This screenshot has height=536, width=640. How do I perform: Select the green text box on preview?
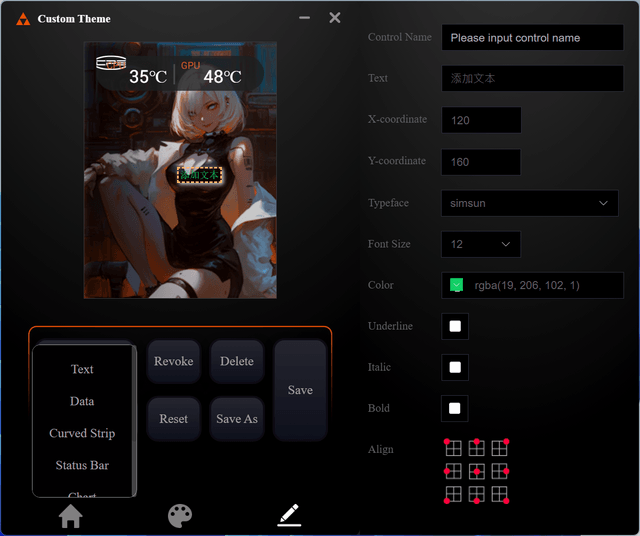(200, 175)
